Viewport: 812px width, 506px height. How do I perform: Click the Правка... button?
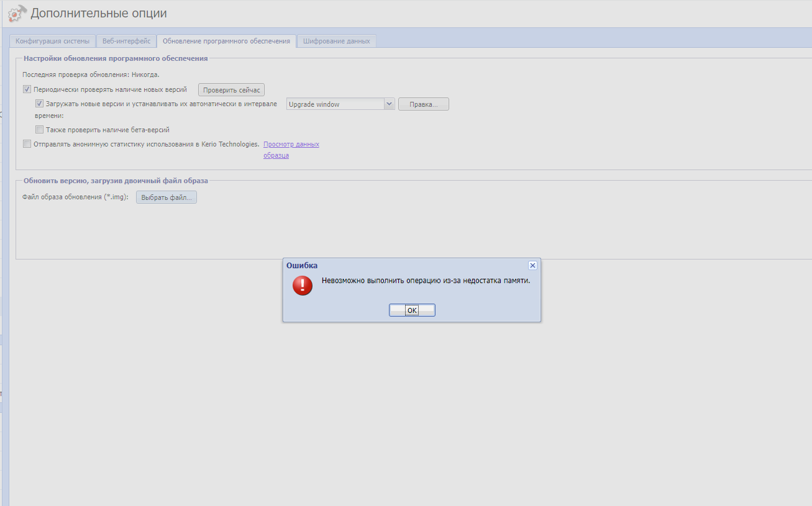click(423, 104)
